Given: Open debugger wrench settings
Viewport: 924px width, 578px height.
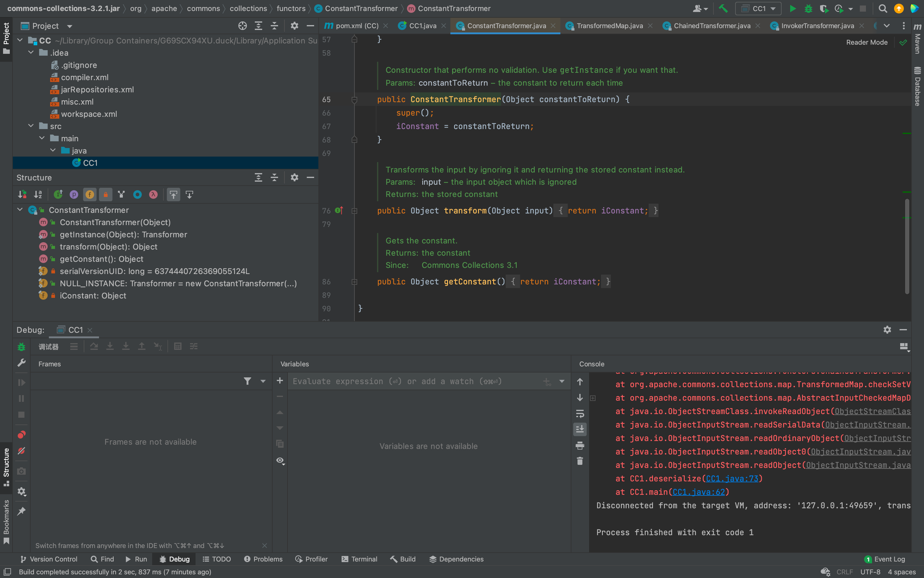Looking at the screenshot, I should pos(21,362).
